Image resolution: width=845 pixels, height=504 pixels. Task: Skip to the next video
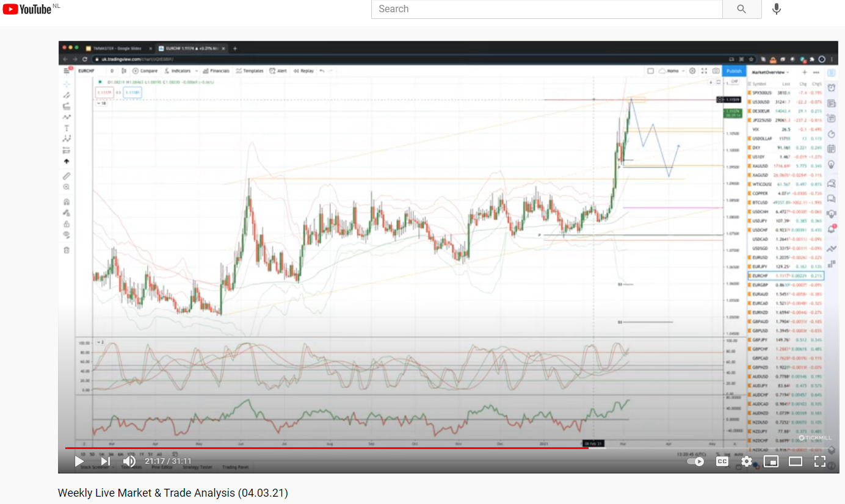click(105, 461)
